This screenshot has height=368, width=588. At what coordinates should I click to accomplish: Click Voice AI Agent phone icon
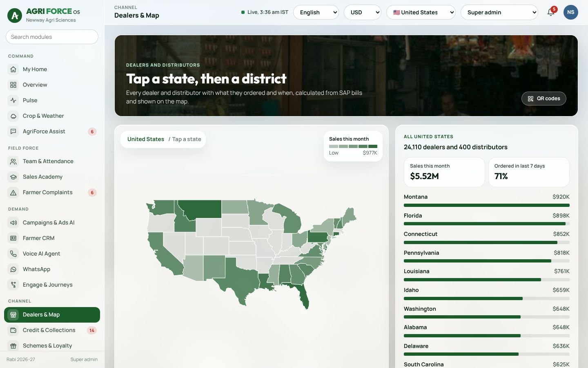(13, 254)
